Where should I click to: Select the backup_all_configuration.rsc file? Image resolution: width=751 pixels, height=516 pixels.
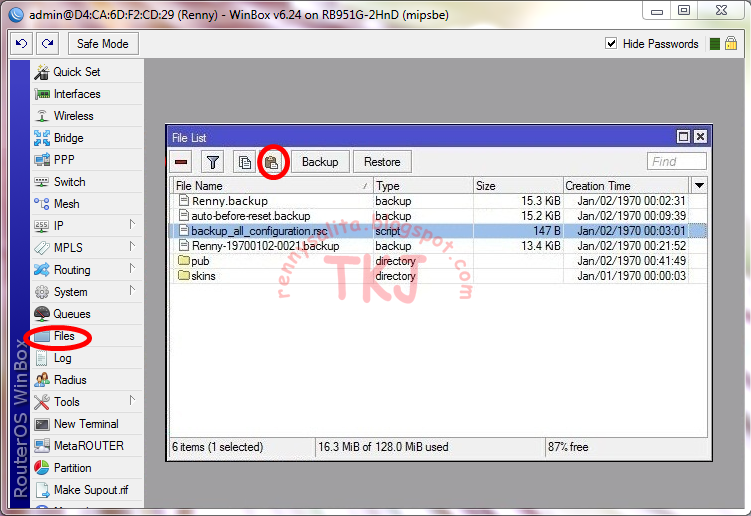tap(438, 231)
